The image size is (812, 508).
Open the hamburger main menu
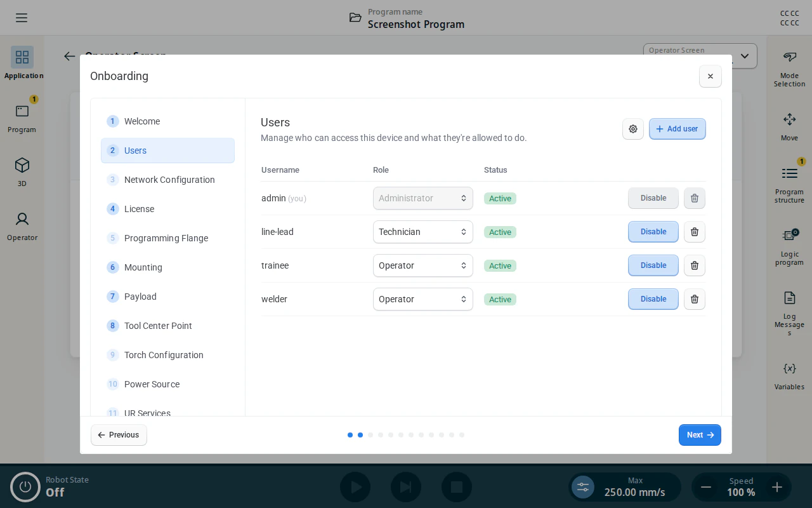click(22, 18)
